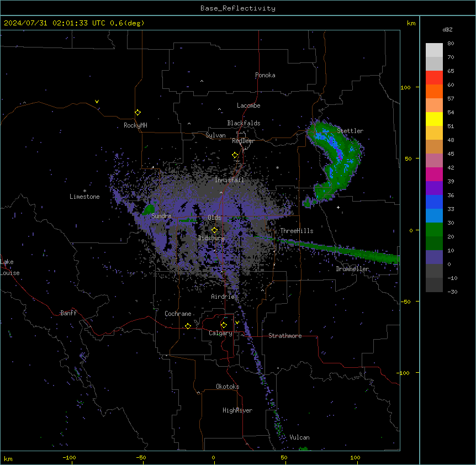Click the Cochrane label
Screen dimensions: 476x465
(x=178, y=314)
